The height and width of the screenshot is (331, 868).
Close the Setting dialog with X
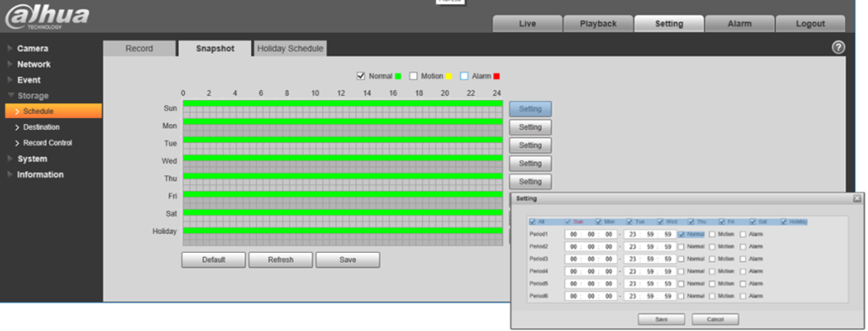[x=857, y=198]
